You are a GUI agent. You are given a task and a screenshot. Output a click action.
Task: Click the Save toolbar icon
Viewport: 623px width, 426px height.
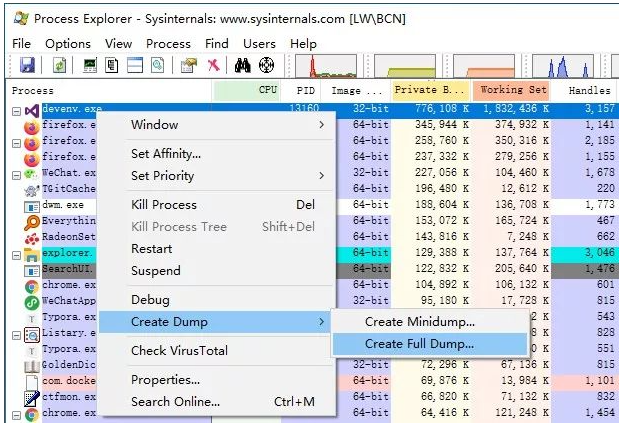[27, 65]
